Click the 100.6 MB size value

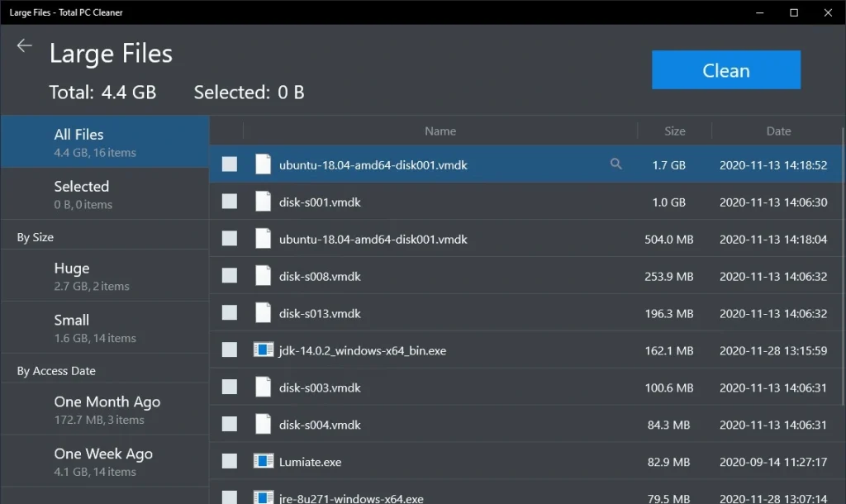(669, 388)
